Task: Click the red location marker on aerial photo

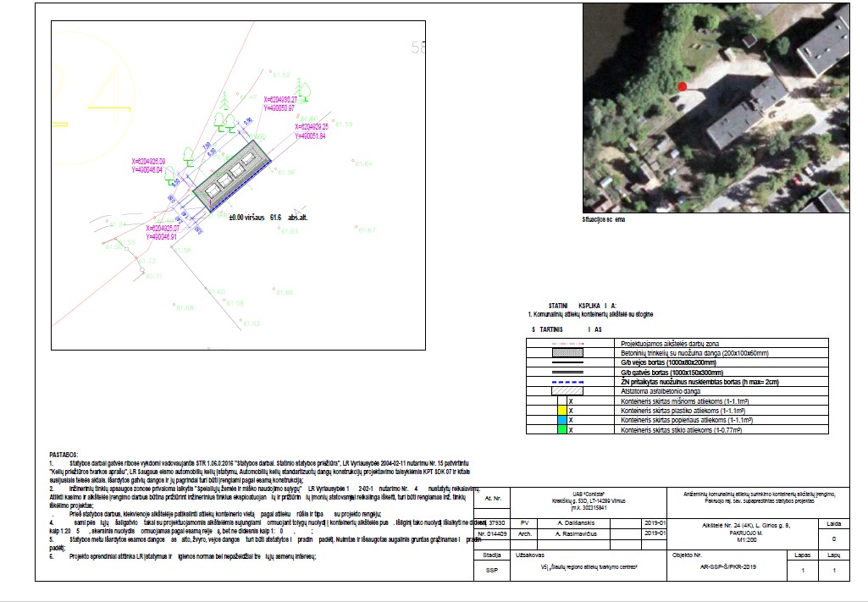Action: 682,86
